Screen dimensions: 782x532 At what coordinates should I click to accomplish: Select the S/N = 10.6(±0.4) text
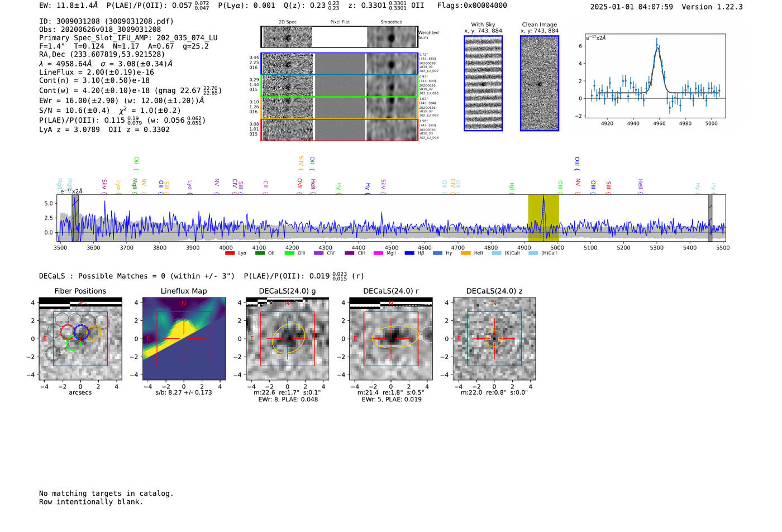[x=75, y=111]
